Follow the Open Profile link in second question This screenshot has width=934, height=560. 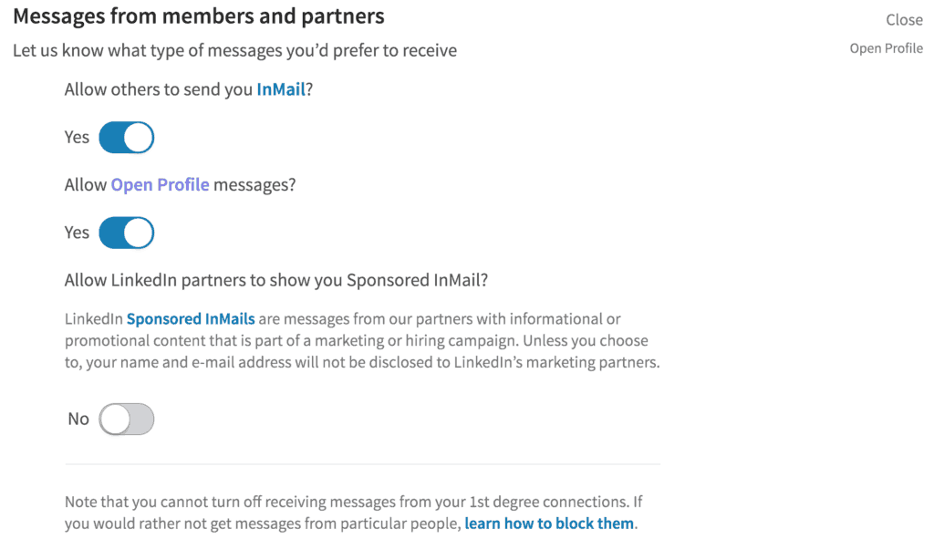click(160, 184)
